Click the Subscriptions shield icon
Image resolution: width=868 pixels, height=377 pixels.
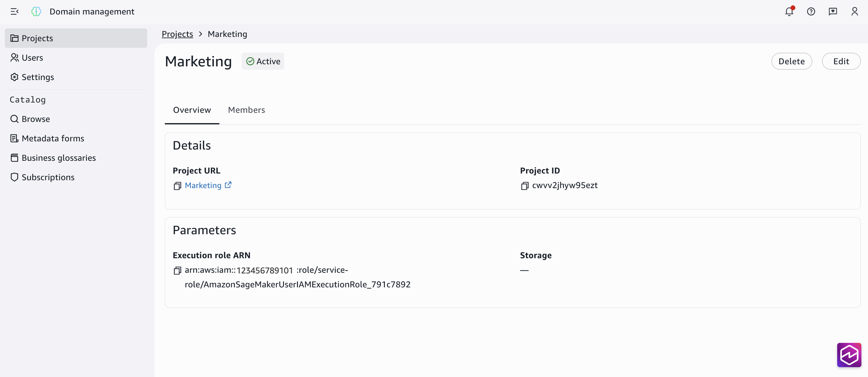tap(14, 177)
